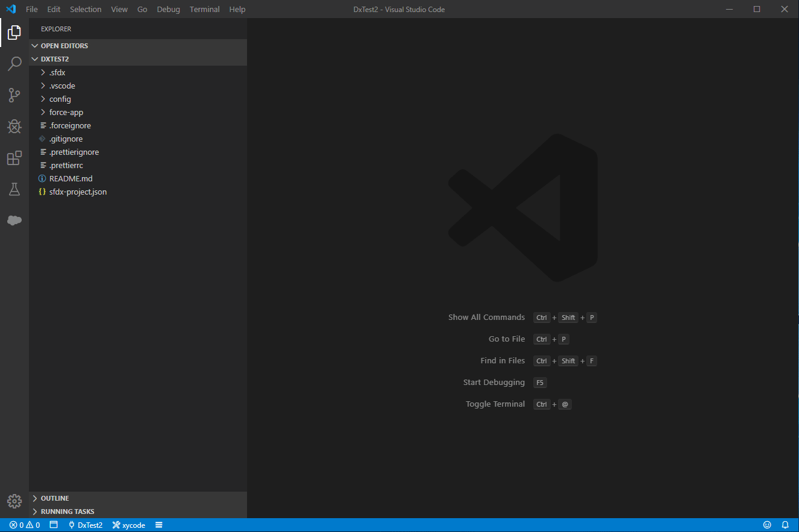Viewport: 799px width, 532px height.
Task: Open the Search view icon
Action: 14,64
